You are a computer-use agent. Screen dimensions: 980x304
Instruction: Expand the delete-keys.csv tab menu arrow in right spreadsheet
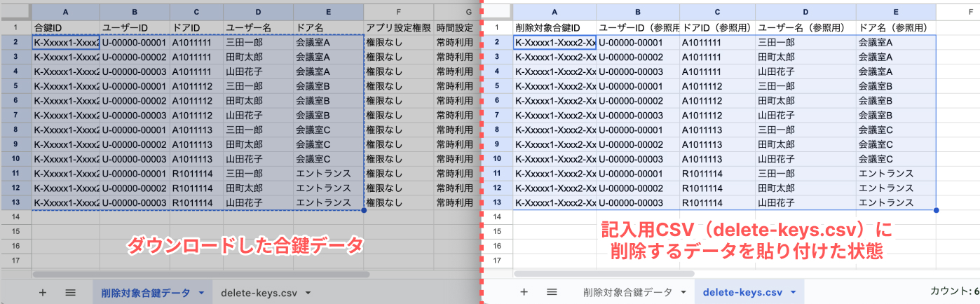[x=793, y=292]
